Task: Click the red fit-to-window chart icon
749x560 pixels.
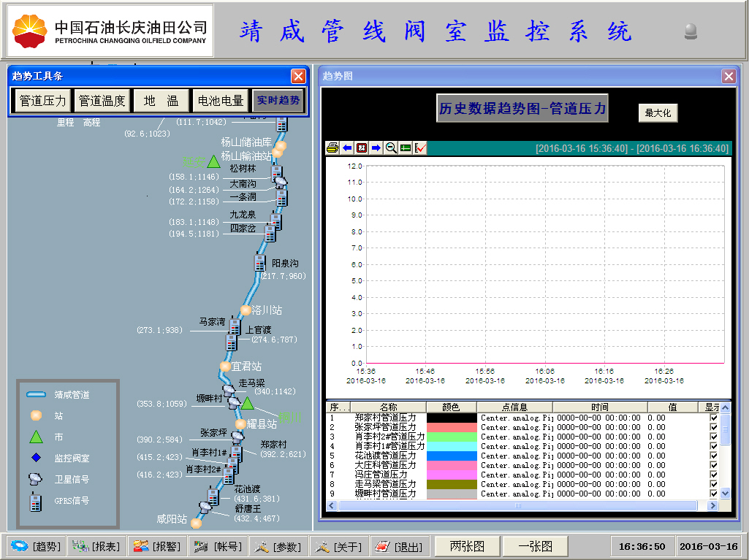Action: (362, 148)
